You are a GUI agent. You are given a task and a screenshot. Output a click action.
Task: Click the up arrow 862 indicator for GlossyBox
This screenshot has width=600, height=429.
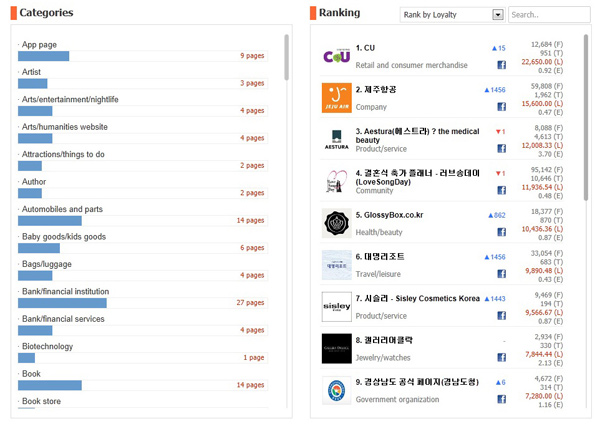click(497, 215)
